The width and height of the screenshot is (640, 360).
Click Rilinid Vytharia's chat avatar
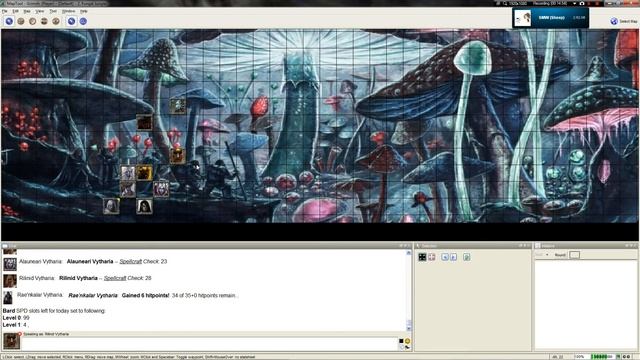point(10,281)
